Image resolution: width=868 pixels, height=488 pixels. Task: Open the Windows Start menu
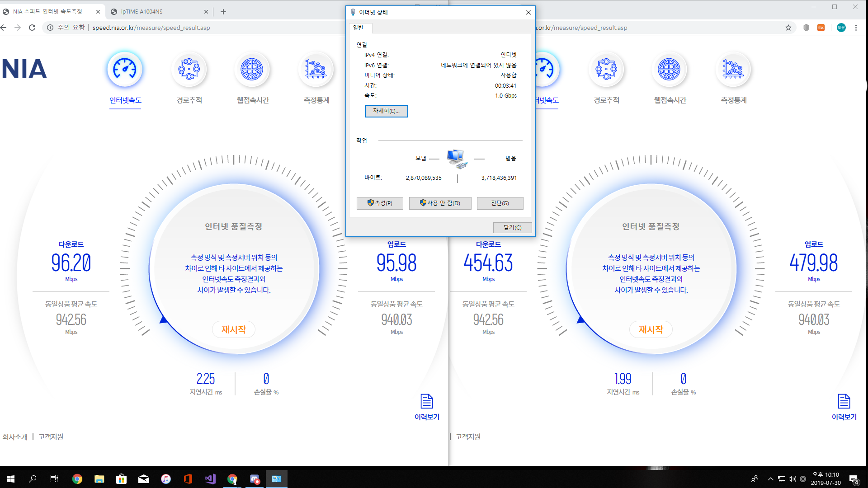11,479
